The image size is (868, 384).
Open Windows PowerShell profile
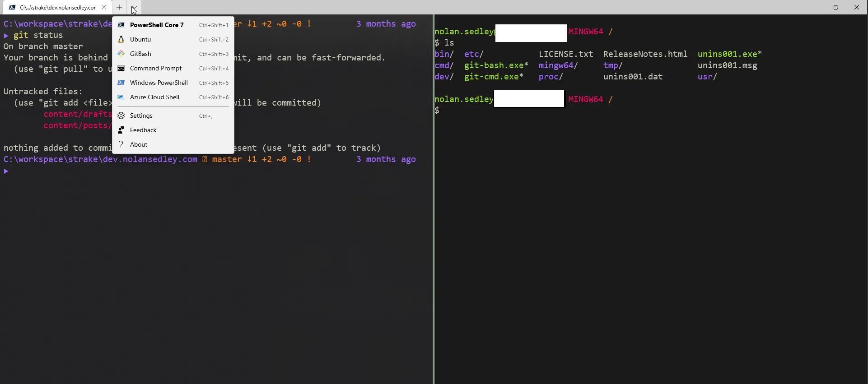[173, 83]
